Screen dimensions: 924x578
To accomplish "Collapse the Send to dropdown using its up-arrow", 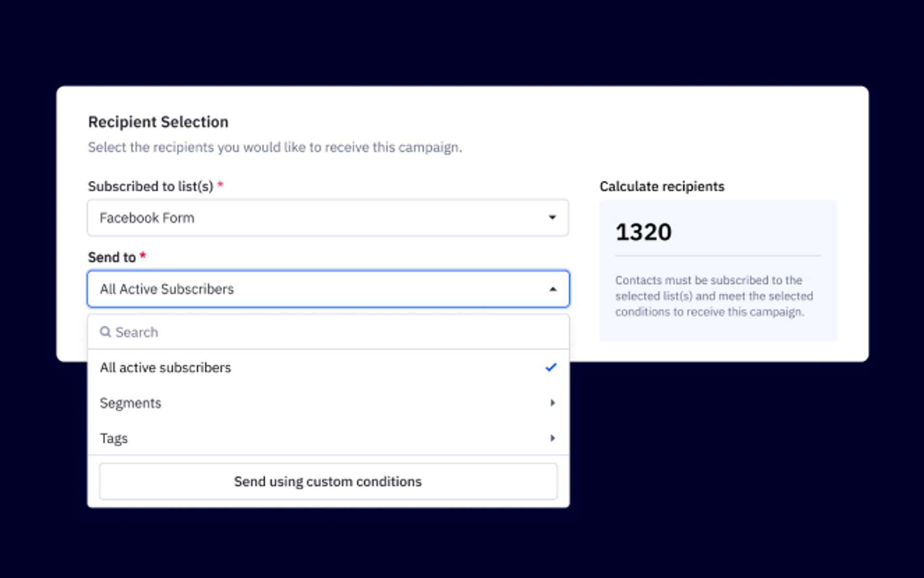I will pos(553,289).
